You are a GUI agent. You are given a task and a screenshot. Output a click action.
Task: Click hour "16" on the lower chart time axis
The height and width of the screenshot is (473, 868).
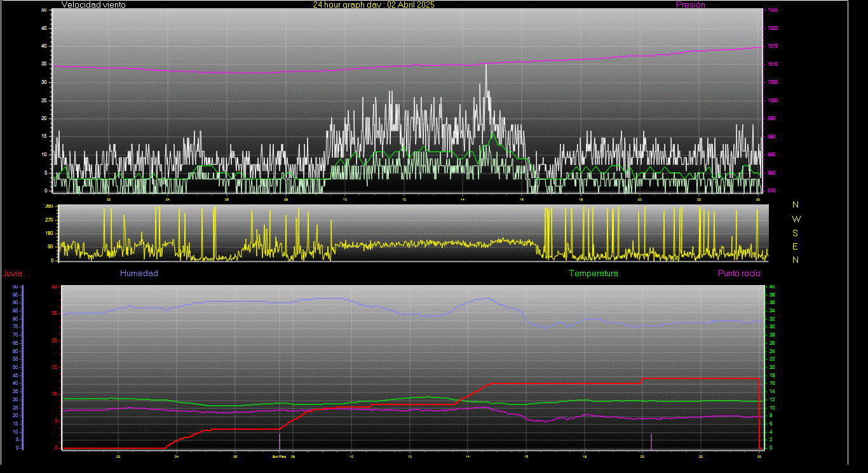526,456
